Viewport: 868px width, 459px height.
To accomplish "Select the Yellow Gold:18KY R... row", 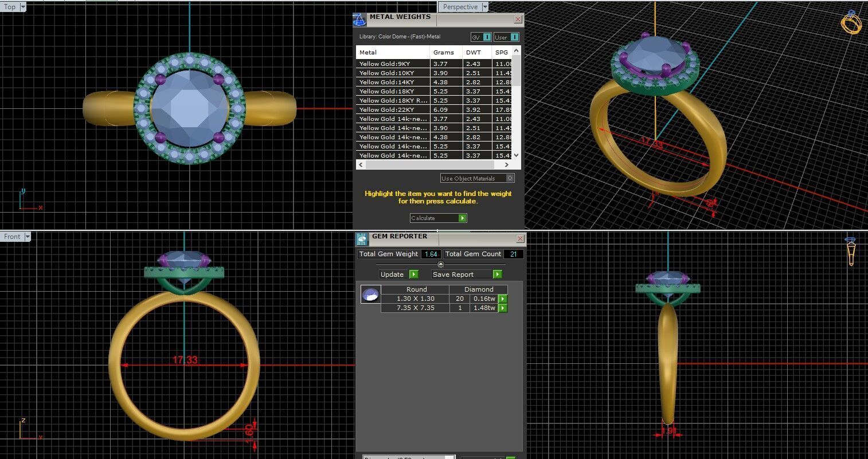I will click(434, 100).
